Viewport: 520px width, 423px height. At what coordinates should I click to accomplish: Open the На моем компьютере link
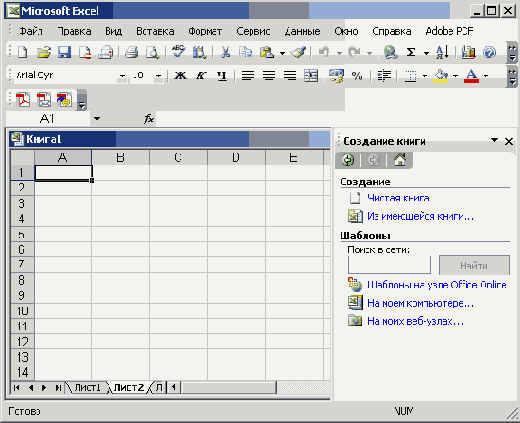pos(420,303)
